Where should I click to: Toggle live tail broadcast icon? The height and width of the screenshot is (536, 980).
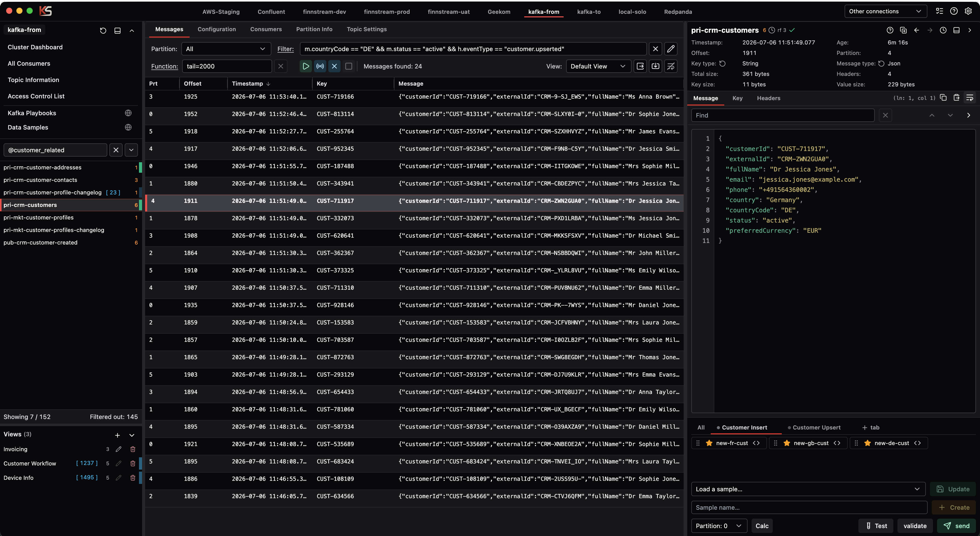[320, 66]
